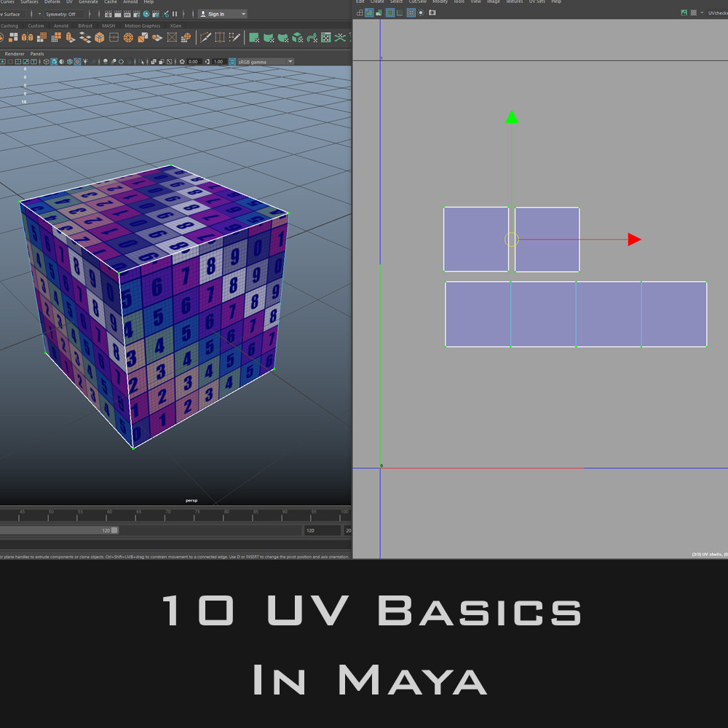Click the green cube checker shelf icon

coord(297,37)
